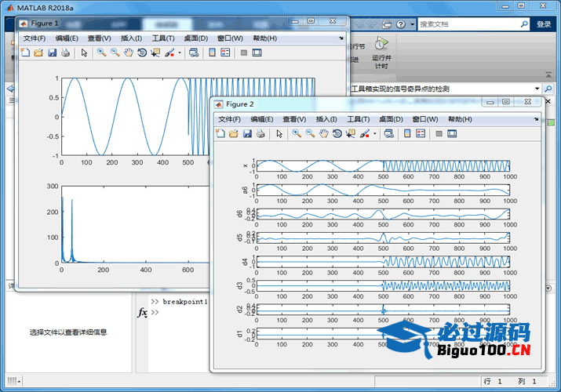
Task: Click Link Plot icon in Figure 1
Action: [194, 53]
